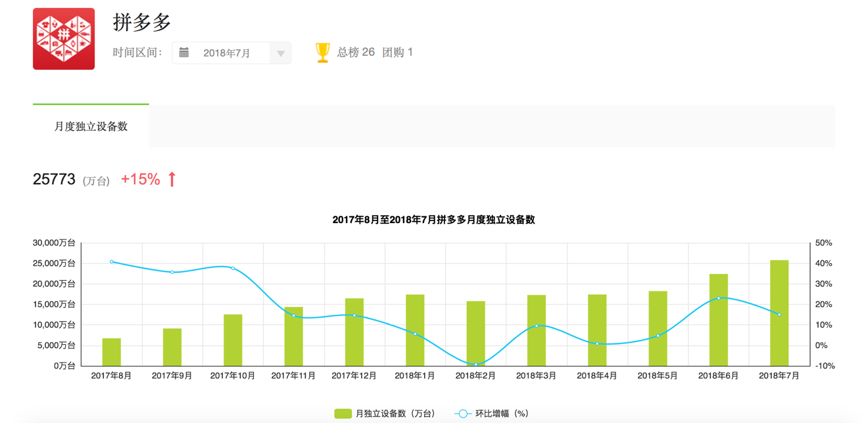Click the x-axis label 2017年9月
868x423 pixels.
(x=172, y=376)
